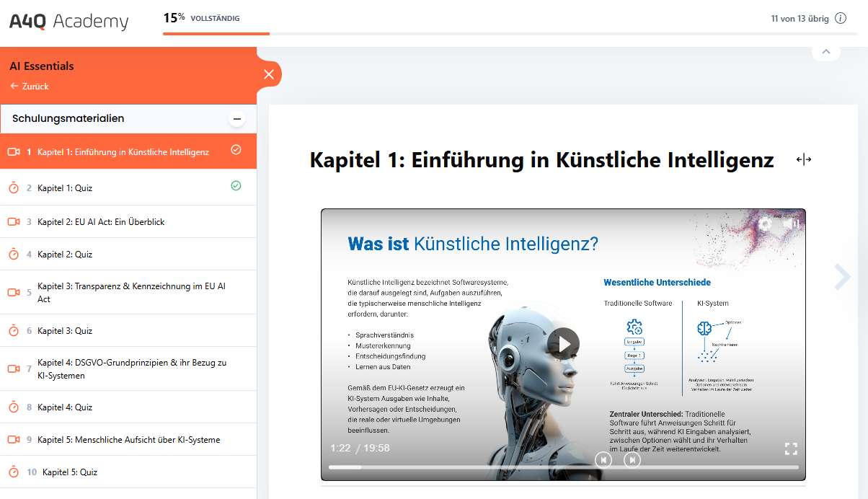Collapse header with the up chevron
This screenshot has height=499, width=868.
click(826, 51)
